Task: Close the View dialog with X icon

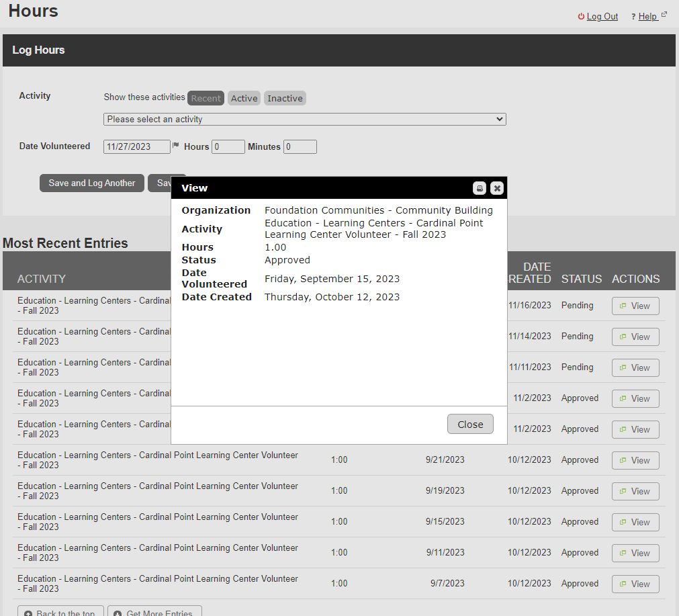Action: click(497, 188)
